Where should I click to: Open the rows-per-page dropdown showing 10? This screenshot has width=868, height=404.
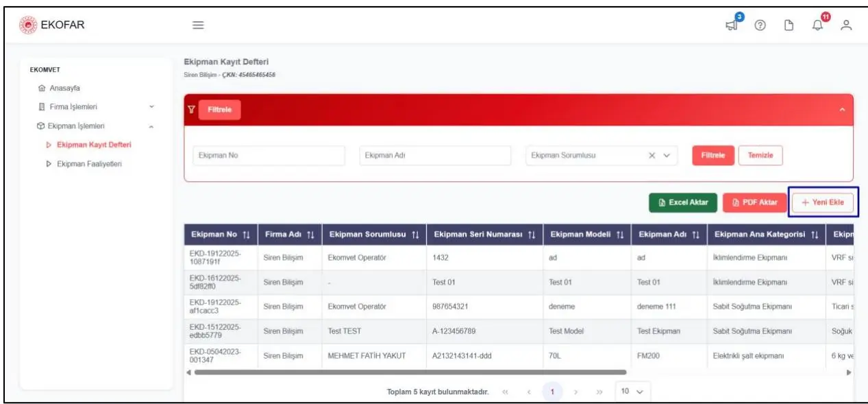pos(632,392)
